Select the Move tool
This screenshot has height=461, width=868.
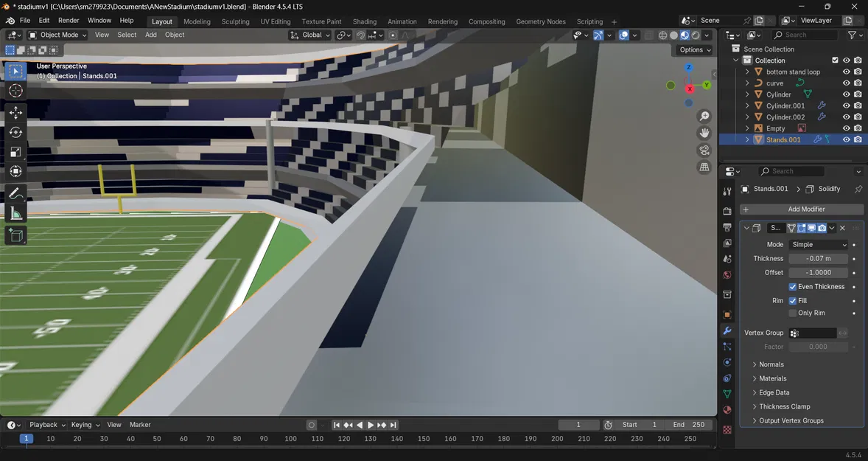[x=15, y=112]
